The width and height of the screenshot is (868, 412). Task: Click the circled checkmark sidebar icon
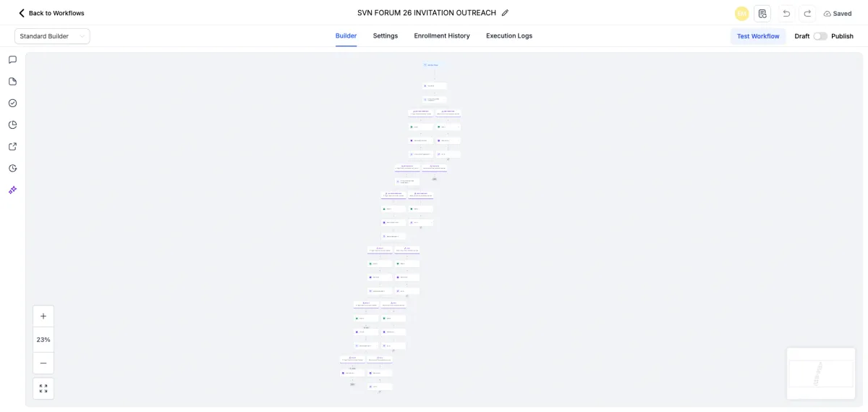[x=12, y=103]
